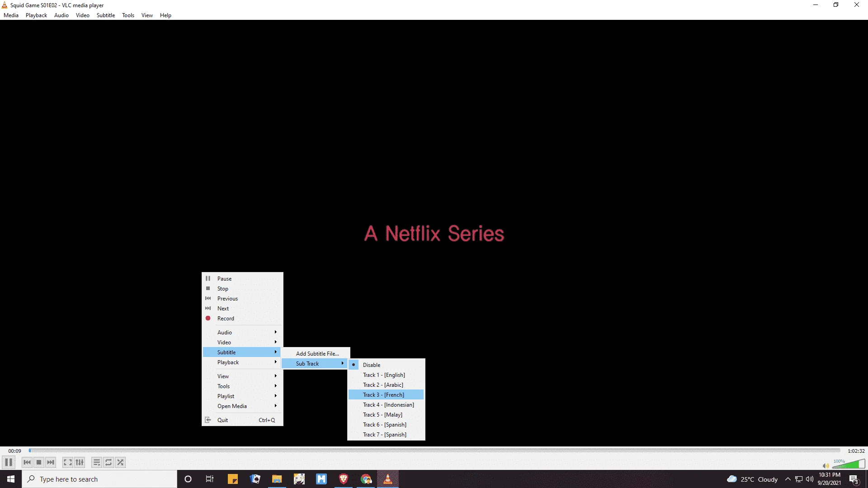Image resolution: width=868 pixels, height=488 pixels.
Task: Click the 1:02:32 total time label
Action: point(856,451)
